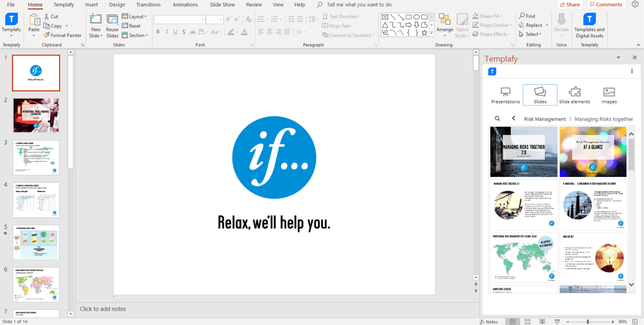The width and height of the screenshot is (644, 325).
Task: Toggle Italic formatting
Action: point(167,32)
